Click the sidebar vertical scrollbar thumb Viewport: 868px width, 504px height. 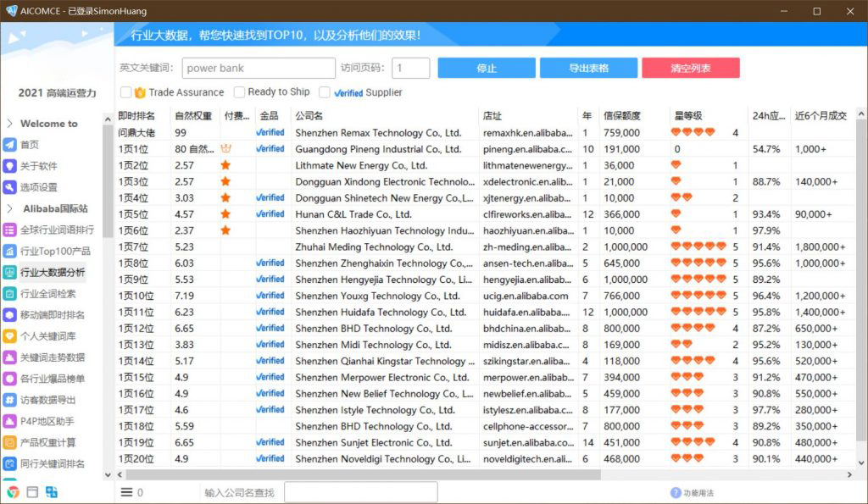pos(108,183)
